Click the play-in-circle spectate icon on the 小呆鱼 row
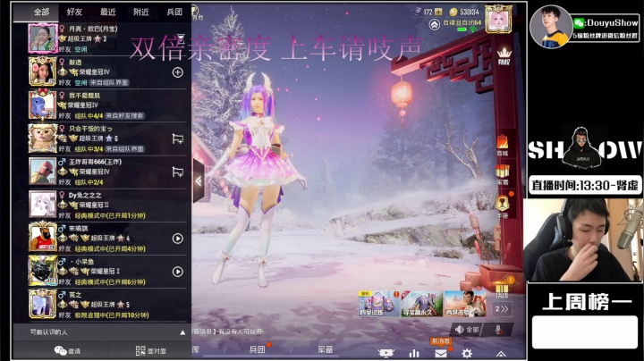 (177, 272)
